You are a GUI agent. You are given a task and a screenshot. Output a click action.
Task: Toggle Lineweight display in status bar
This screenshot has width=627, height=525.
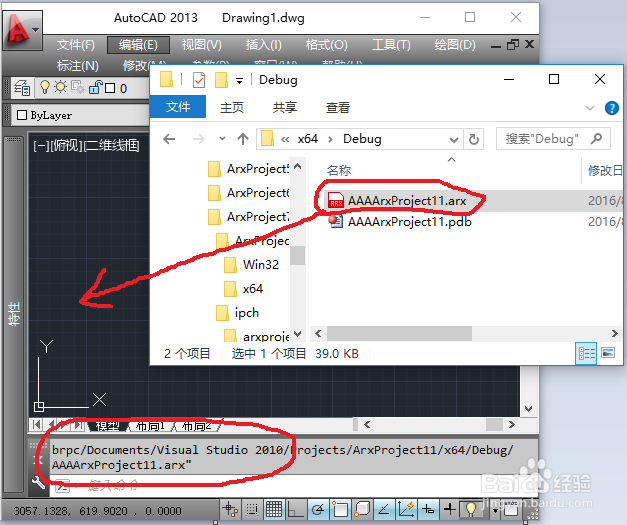pyautogui.click(x=450, y=509)
